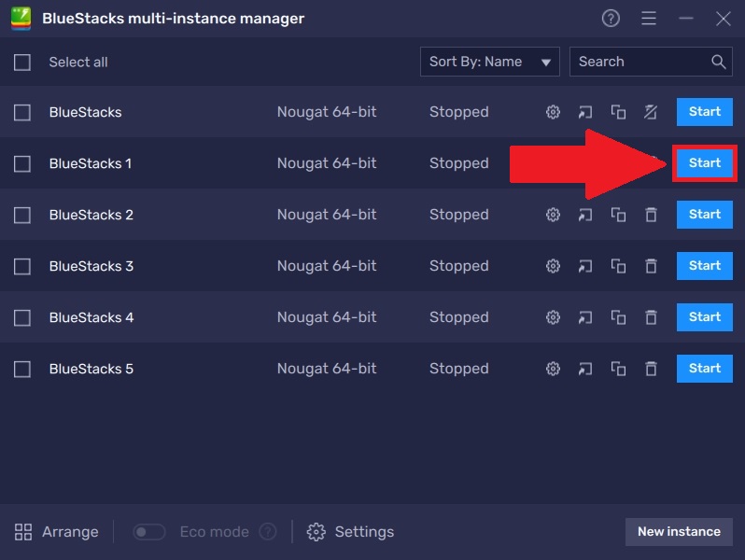
Task: Open Settings in bottom bar
Action: point(350,531)
